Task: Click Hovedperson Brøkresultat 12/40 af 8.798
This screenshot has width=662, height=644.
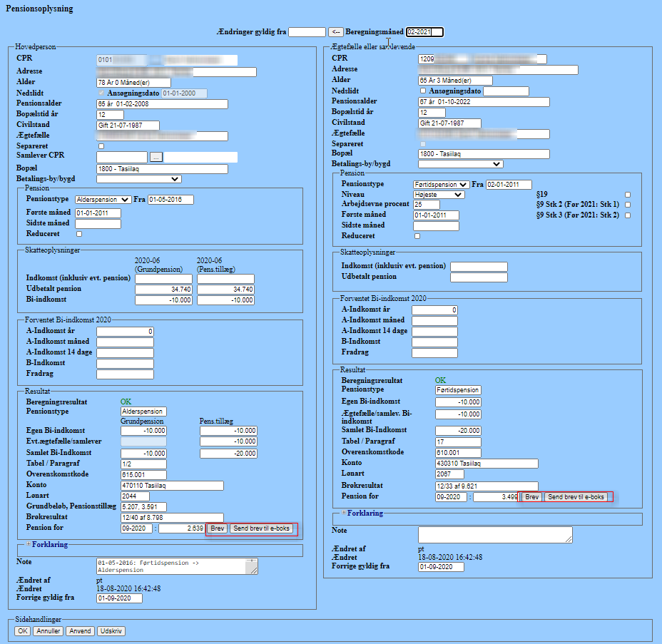Action: coord(172,518)
